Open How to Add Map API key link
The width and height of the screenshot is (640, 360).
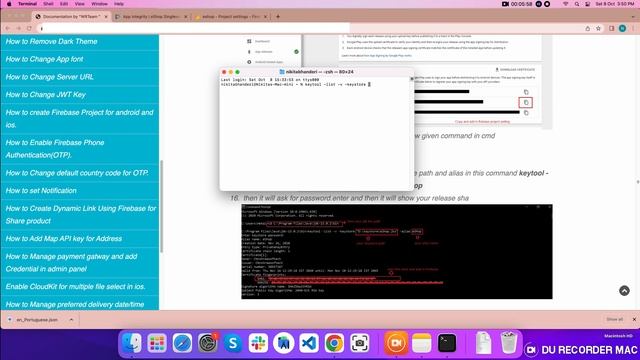point(64,238)
